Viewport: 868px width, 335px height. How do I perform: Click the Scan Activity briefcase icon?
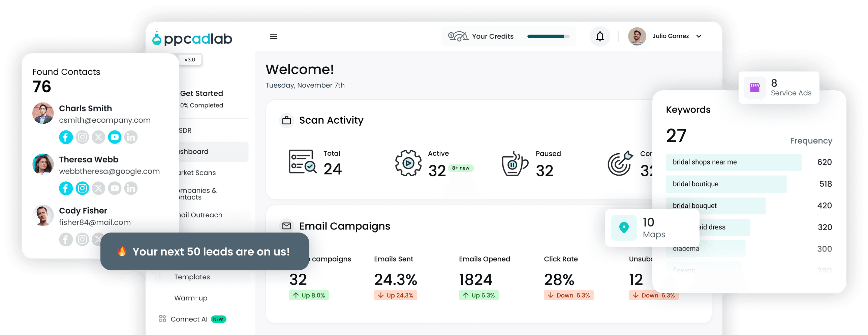[286, 120]
